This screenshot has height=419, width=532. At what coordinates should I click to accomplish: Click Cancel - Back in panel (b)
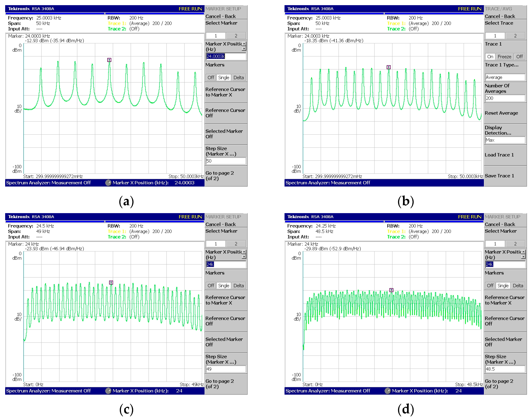[x=505, y=16]
